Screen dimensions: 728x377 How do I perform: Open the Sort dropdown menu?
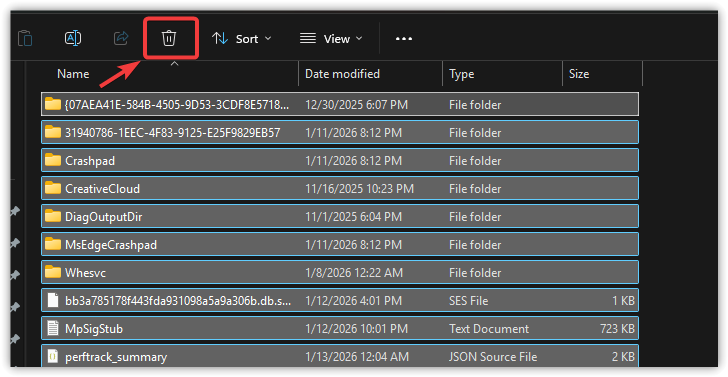(241, 39)
